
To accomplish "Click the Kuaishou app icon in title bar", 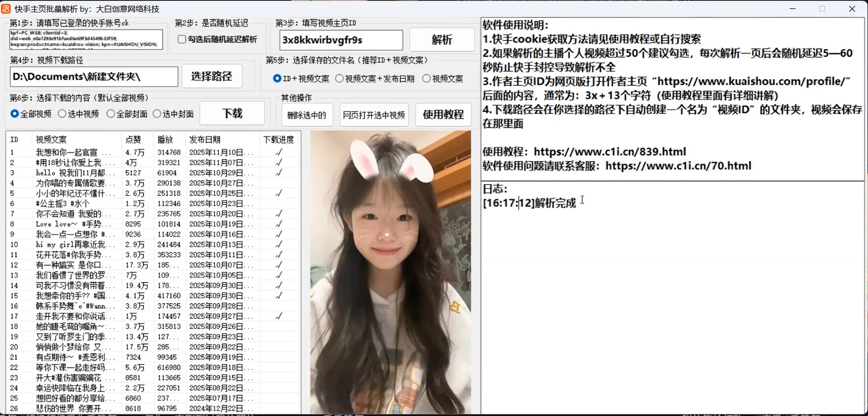I will (x=6, y=9).
